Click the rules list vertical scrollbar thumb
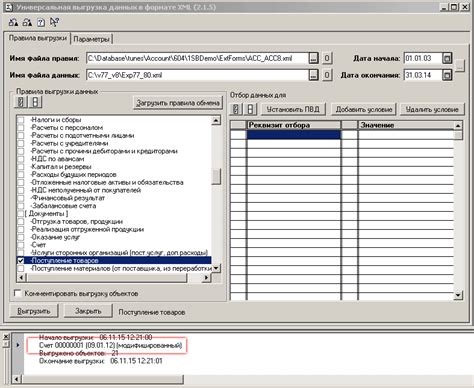This screenshot has width=474, height=388. (216, 176)
